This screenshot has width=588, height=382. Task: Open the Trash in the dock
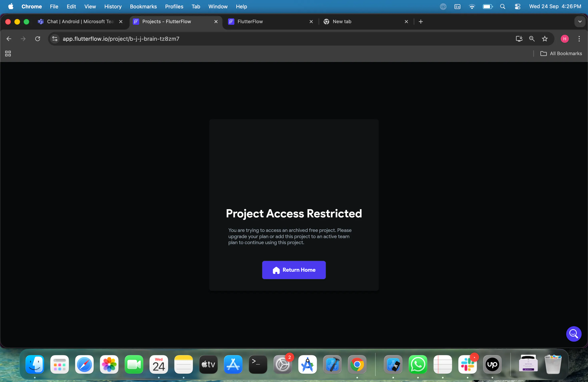pos(553,364)
